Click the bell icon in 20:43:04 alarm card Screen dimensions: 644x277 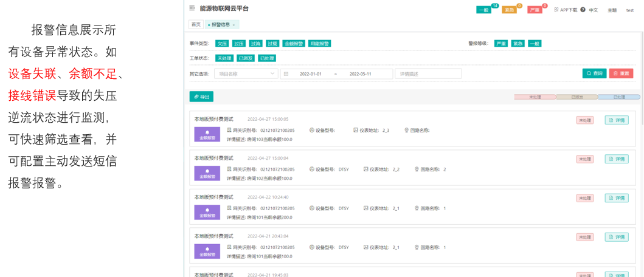tap(207, 249)
